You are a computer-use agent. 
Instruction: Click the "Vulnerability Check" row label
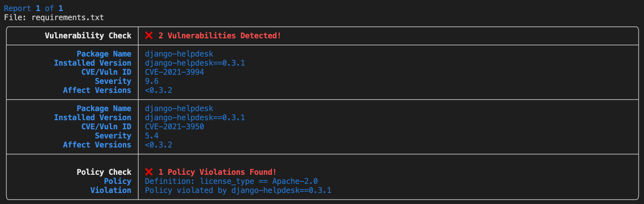pyautogui.click(x=88, y=35)
